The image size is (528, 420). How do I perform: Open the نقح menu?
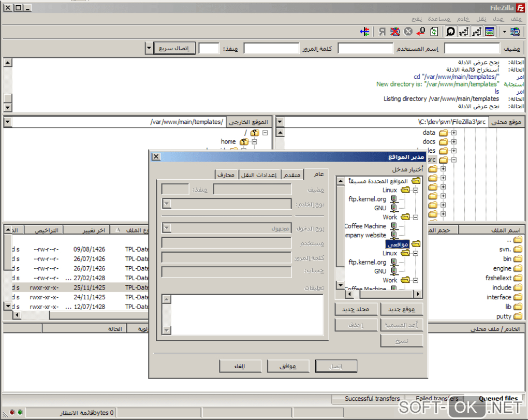point(417,19)
